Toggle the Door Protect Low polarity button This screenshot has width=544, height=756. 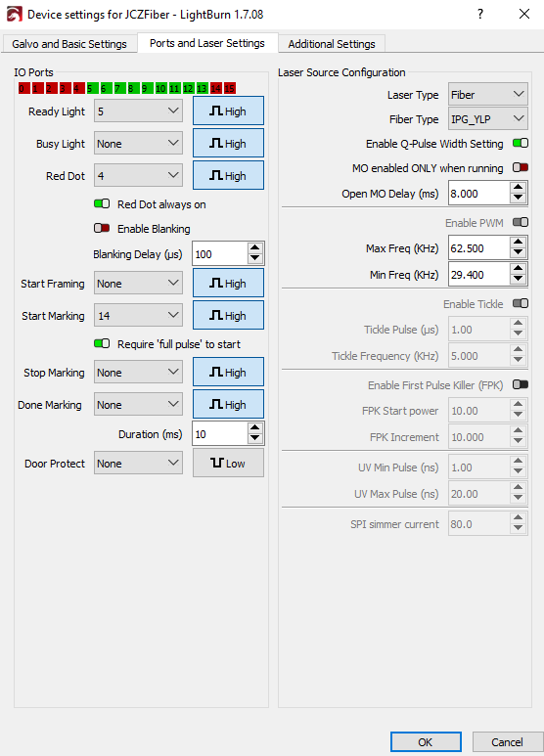[x=228, y=463]
